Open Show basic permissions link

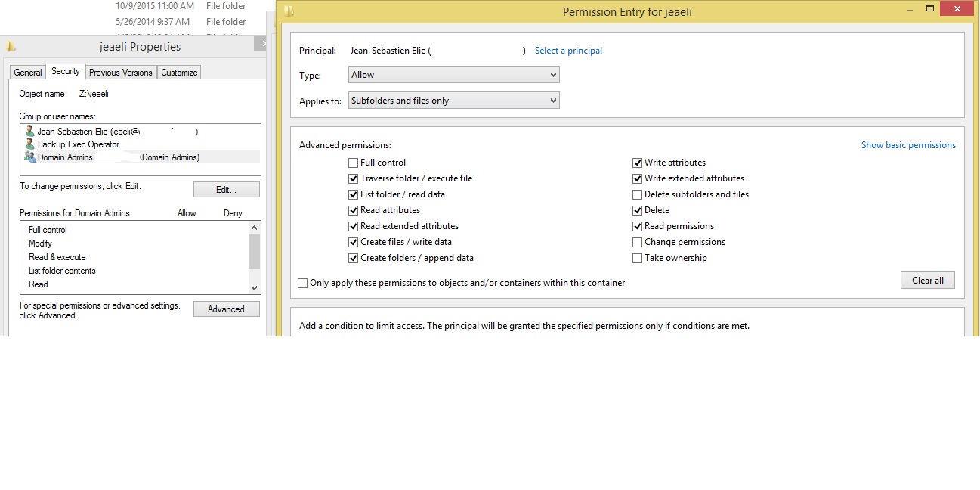(x=908, y=144)
